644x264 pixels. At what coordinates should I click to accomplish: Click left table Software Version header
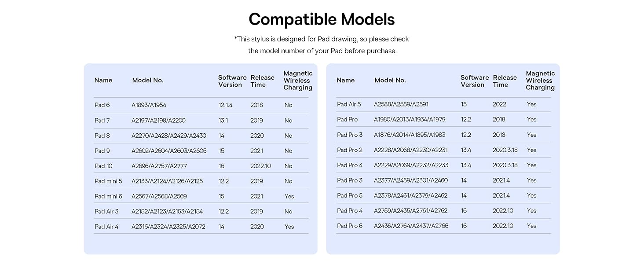point(232,81)
